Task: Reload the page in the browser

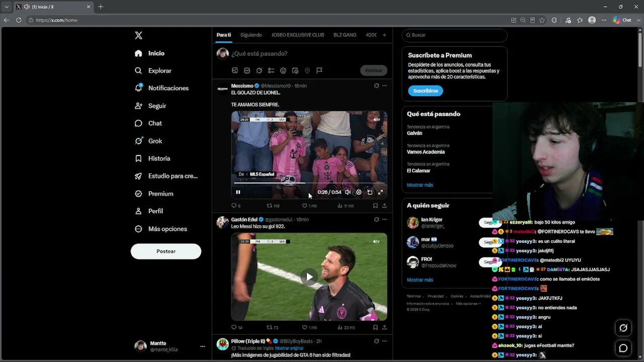Action: (x=19, y=20)
